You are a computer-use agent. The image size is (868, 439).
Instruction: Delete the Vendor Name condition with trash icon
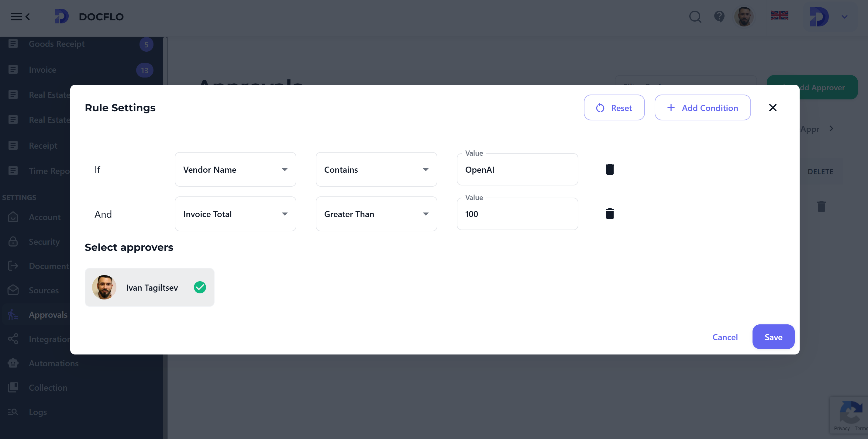(x=610, y=169)
